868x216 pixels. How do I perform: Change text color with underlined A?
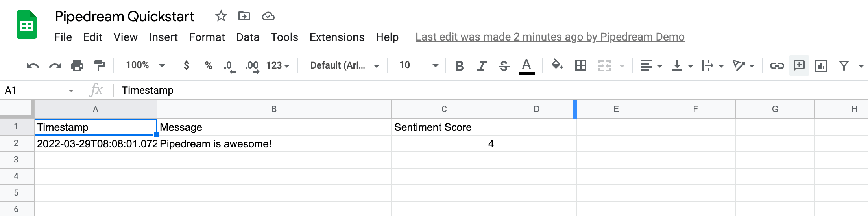(x=526, y=65)
